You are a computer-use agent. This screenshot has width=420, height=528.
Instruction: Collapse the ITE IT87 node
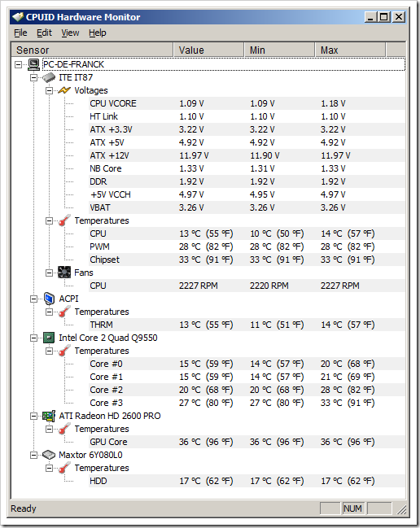pyautogui.click(x=33, y=77)
